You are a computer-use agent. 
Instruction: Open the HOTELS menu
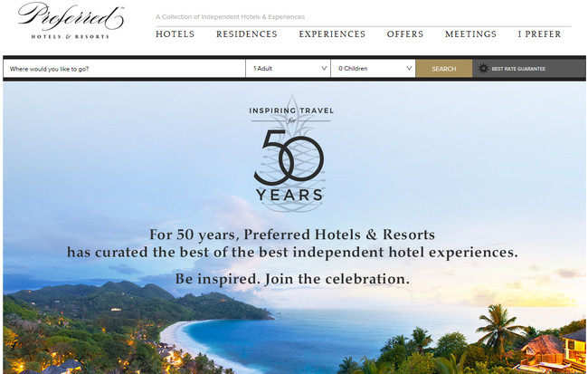(x=175, y=34)
